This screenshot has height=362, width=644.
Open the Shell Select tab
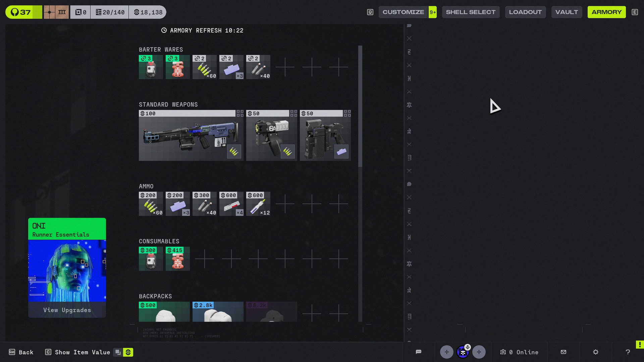click(470, 12)
